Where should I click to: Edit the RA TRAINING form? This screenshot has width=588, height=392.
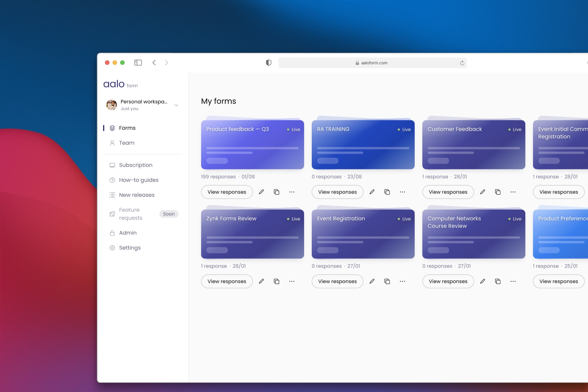click(x=372, y=192)
